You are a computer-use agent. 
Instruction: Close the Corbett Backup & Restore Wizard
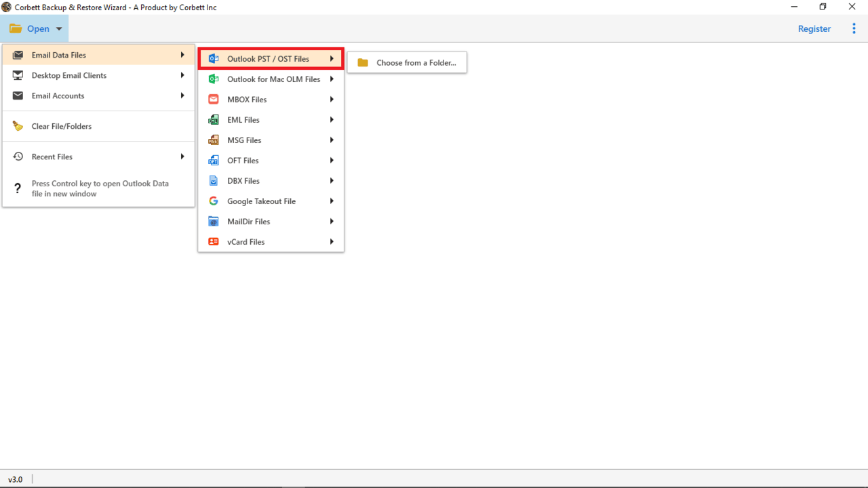tap(852, 7)
